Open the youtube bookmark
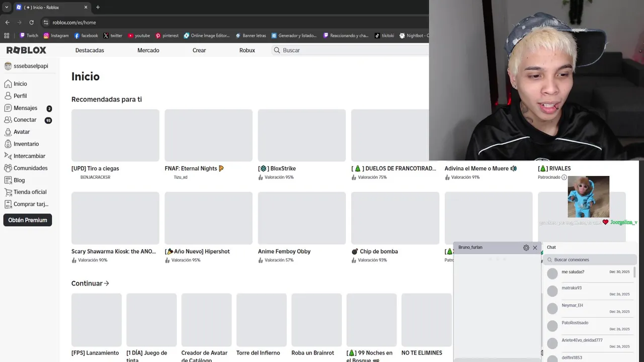This screenshot has width=644, height=362. point(139,36)
